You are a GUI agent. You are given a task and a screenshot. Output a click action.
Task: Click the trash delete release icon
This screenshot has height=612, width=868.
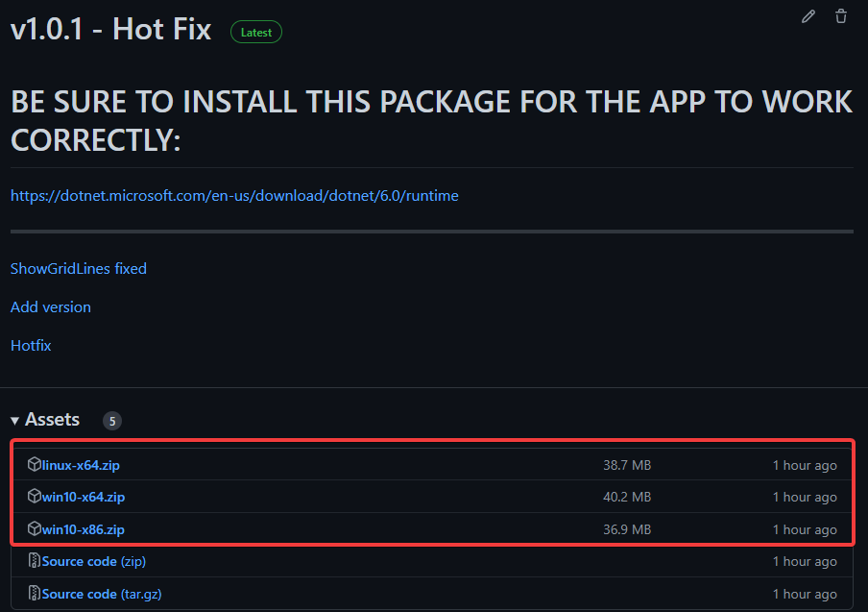click(841, 16)
